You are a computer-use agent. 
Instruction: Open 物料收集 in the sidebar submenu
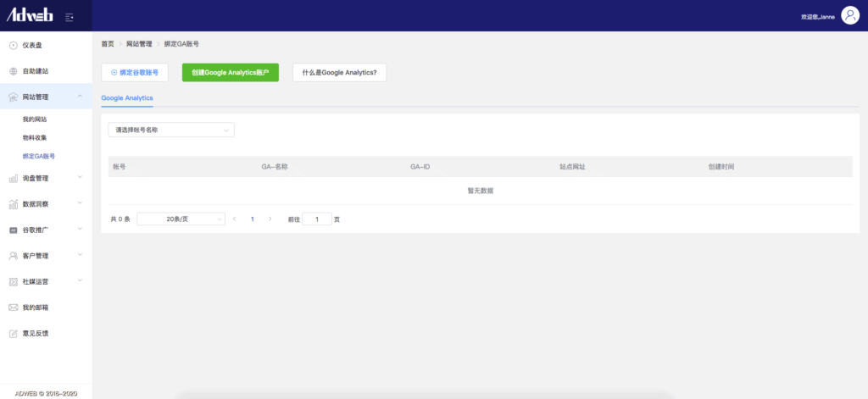tap(35, 137)
